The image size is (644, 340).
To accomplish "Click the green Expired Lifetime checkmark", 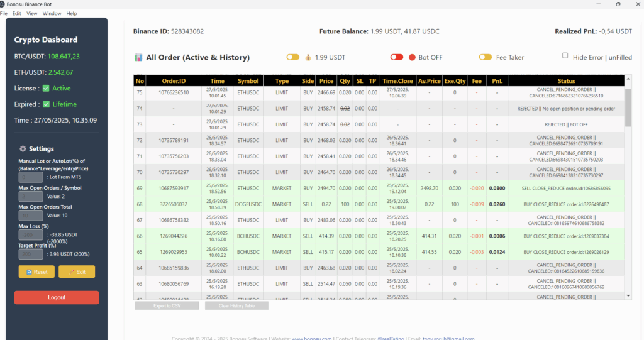I will 47,104.
